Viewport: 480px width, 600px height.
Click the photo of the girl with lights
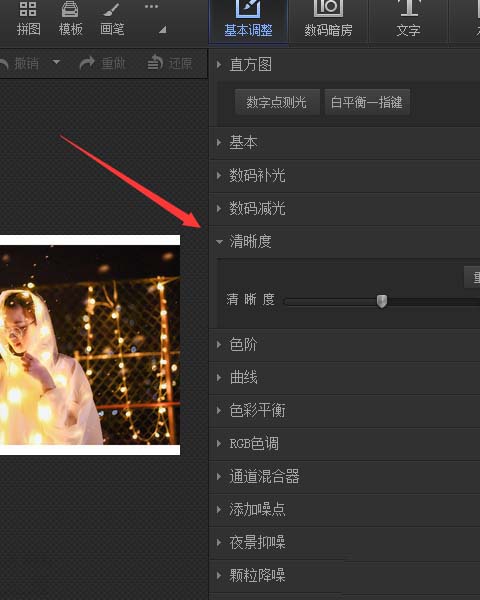[x=90, y=345]
